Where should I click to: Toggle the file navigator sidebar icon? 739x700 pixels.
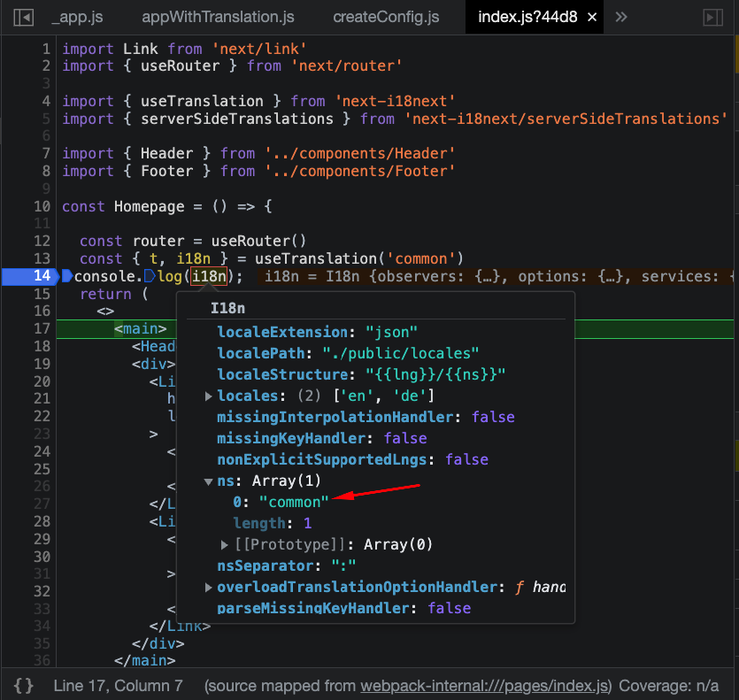click(23, 18)
